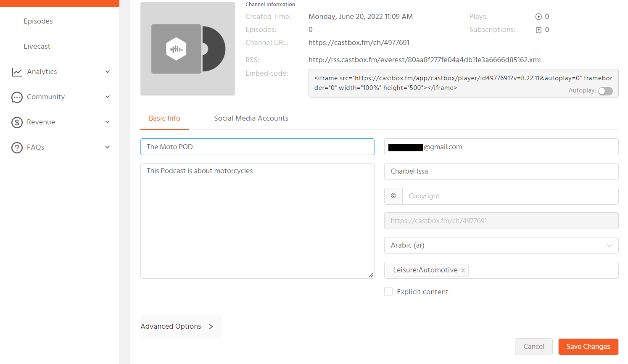Click the Community chat bubble icon

click(17, 97)
